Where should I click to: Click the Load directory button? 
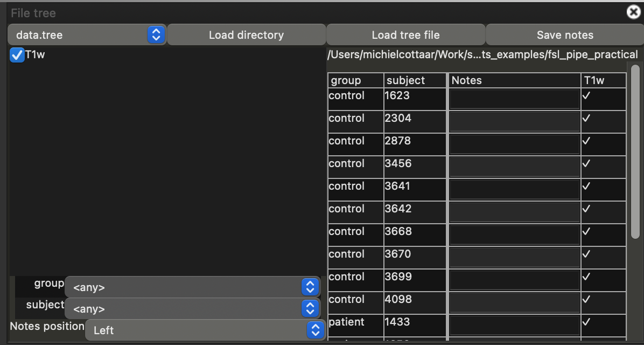[246, 34]
